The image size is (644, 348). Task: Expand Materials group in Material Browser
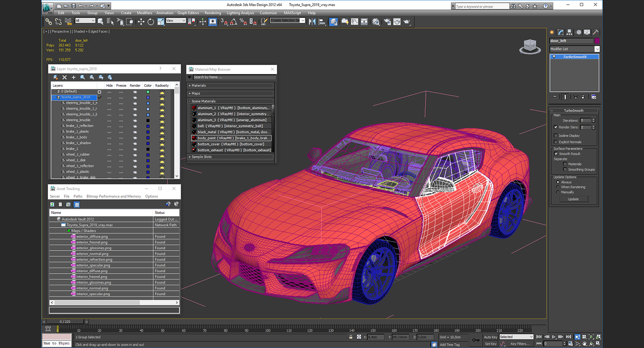(231, 86)
